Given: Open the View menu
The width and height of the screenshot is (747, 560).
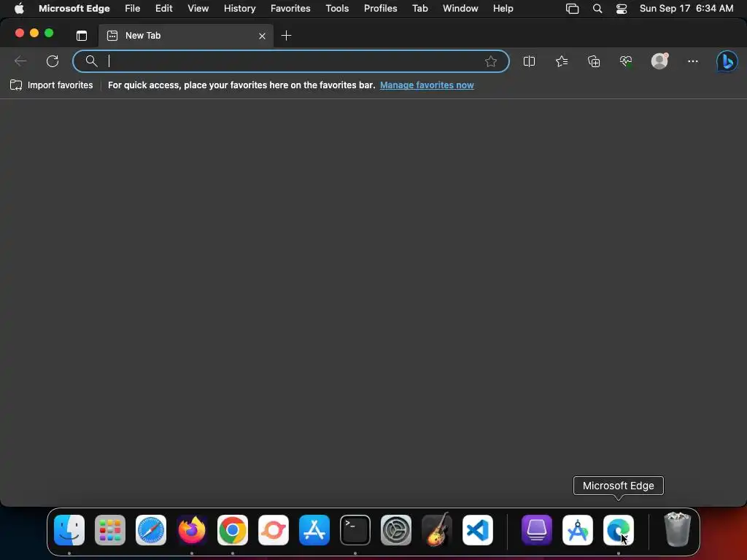Looking at the screenshot, I should 198,9.
